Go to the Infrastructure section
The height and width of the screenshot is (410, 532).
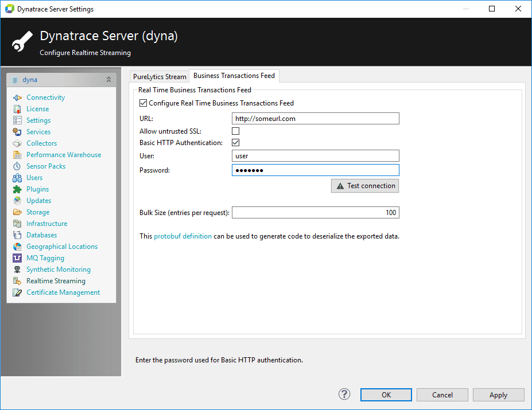click(47, 224)
